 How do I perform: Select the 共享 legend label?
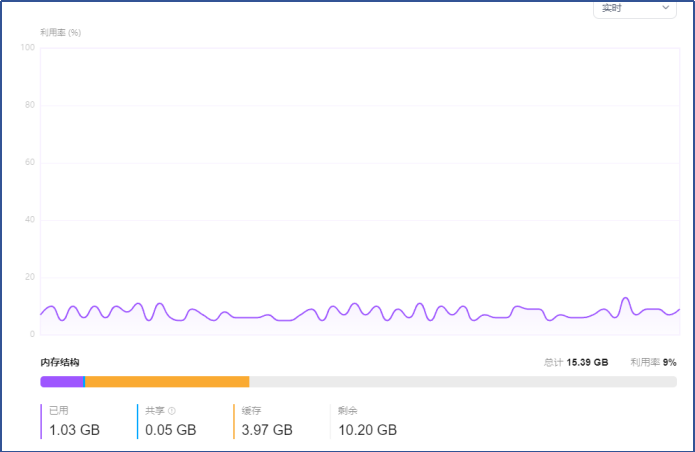pos(155,411)
